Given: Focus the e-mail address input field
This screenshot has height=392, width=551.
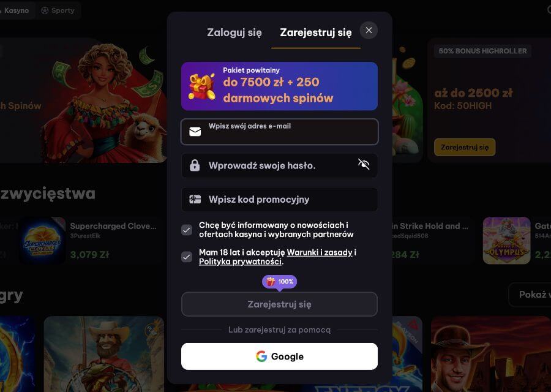Looking at the screenshot, I should coord(279,132).
